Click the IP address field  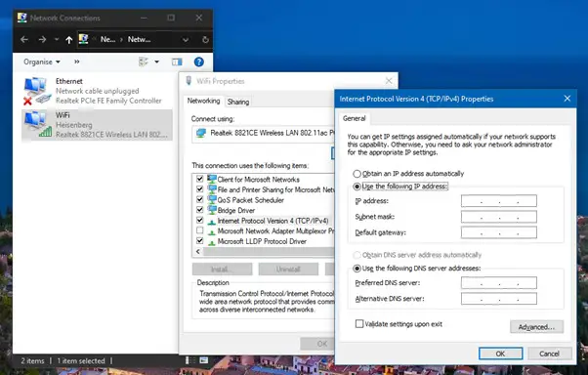(499, 201)
